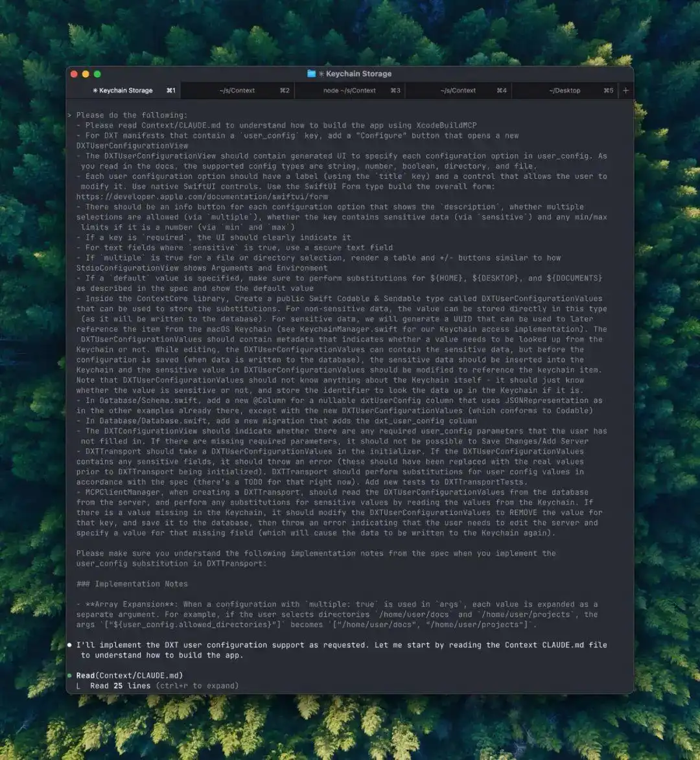Open the developer.apple.com swiftui/form URL
This screenshot has height=760, width=700.
pos(202,197)
